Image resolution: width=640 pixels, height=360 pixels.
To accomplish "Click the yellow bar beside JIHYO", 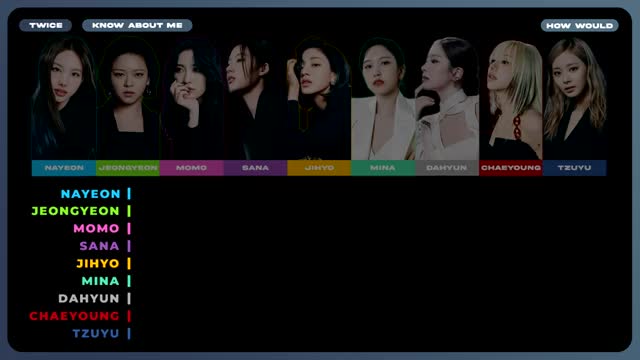I will [x=129, y=264].
